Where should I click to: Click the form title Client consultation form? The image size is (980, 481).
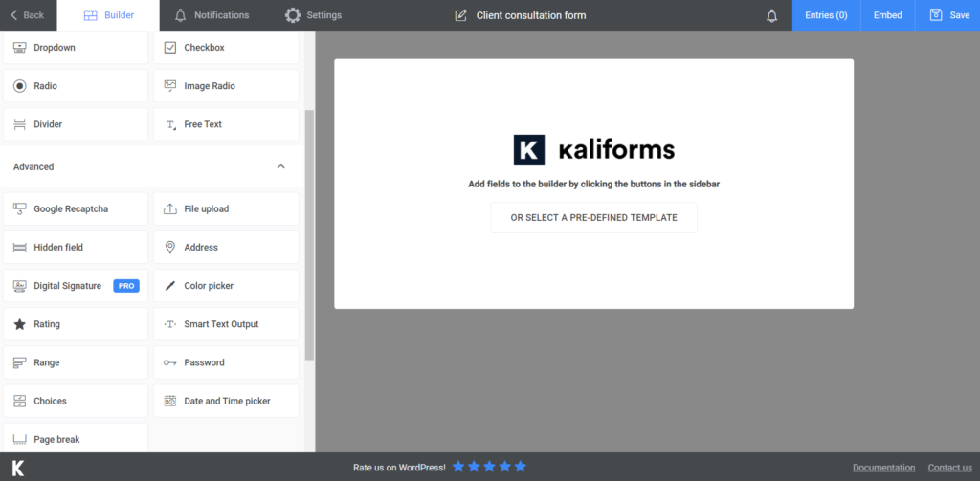[531, 15]
